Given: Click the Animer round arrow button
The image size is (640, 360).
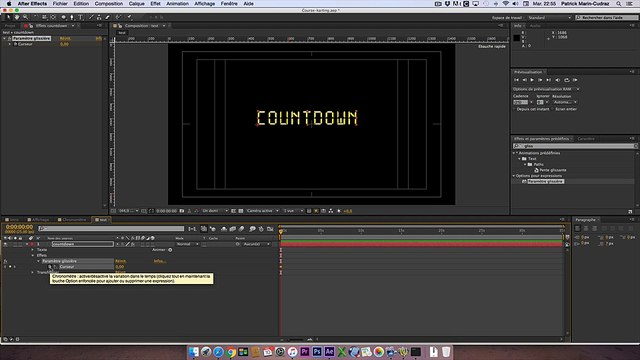Looking at the screenshot, I should [x=170, y=250].
